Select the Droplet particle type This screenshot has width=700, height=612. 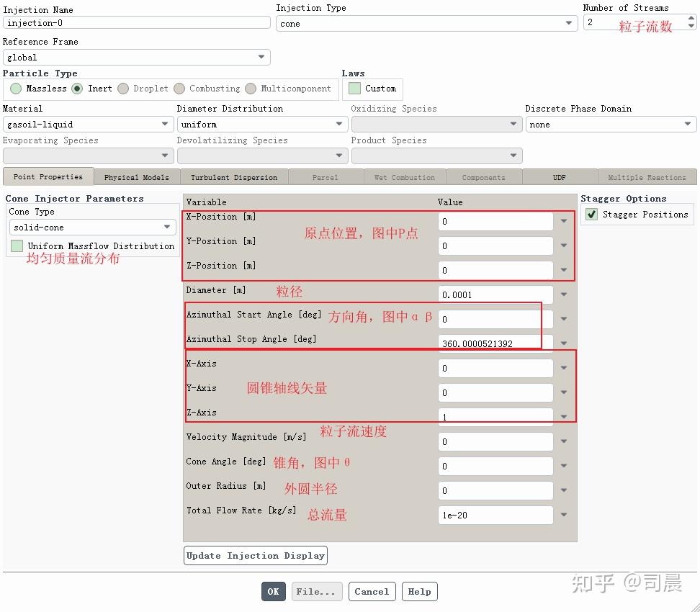(x=123, y=89)
